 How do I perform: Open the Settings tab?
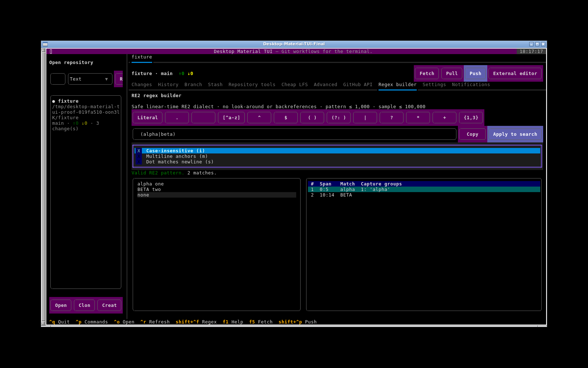(x=434, y=85)
